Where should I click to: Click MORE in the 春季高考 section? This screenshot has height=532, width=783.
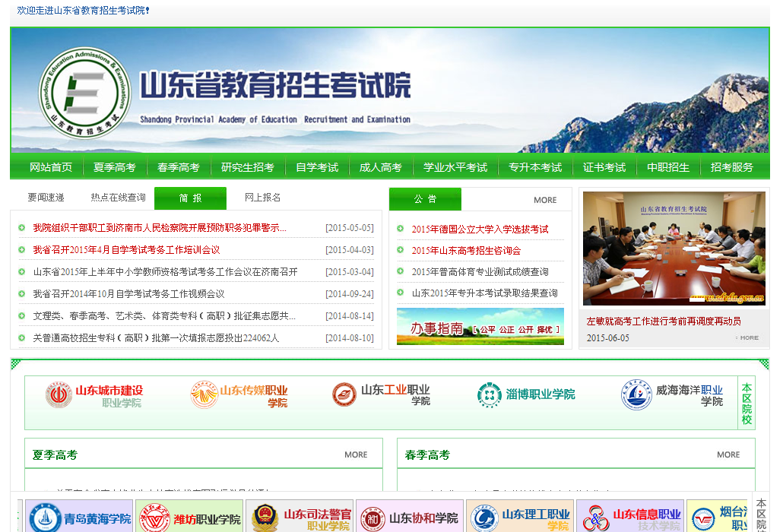coord(728,454)
